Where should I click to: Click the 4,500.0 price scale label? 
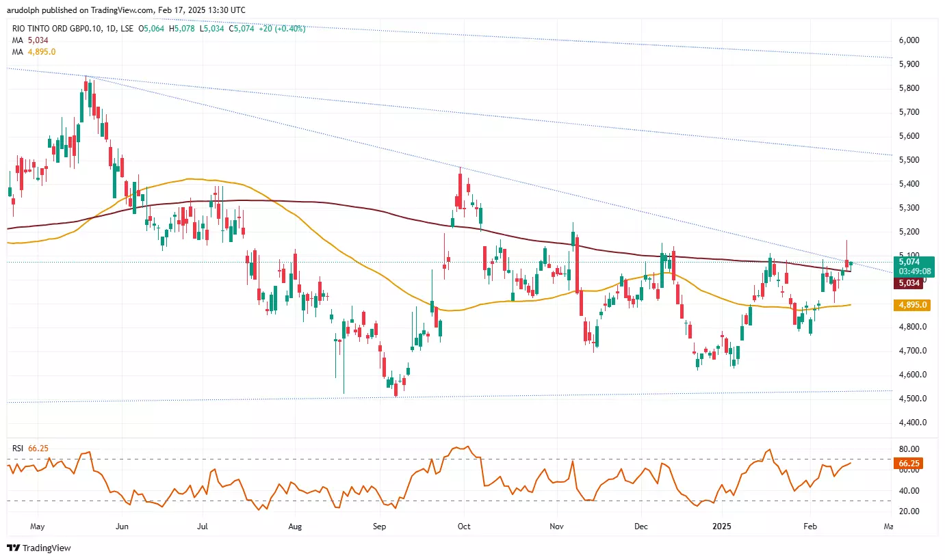coord(912,399)
